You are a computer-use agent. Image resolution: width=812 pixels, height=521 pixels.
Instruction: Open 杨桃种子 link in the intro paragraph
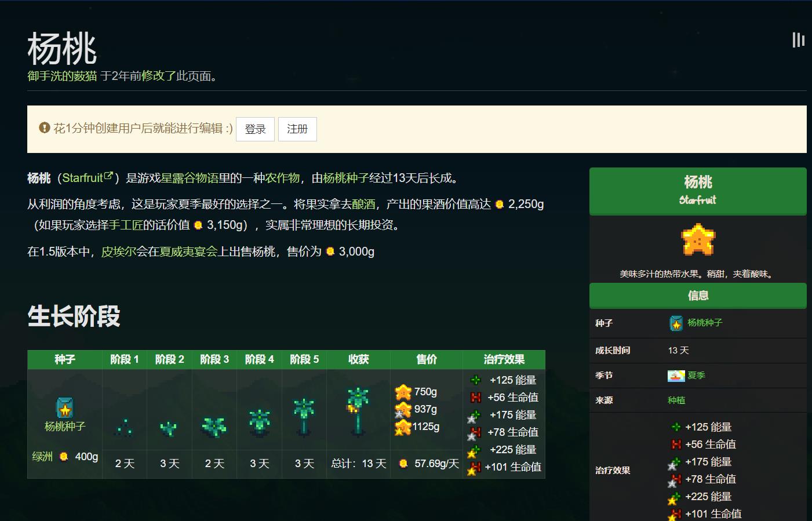click(346, 178)
